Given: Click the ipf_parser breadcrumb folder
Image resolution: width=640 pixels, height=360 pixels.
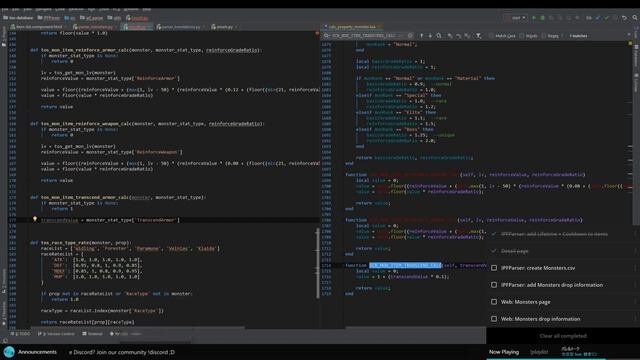Looking at the screenshot, I should point(91,18).
